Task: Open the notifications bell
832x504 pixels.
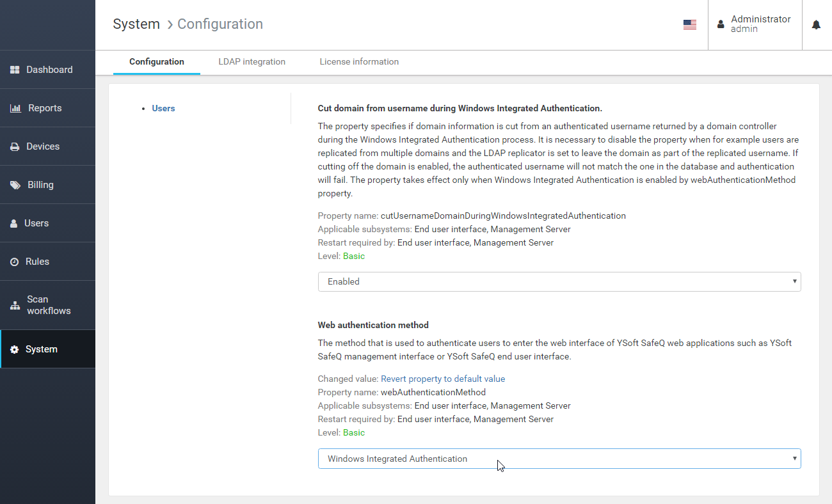Action: tap(816, 24)
